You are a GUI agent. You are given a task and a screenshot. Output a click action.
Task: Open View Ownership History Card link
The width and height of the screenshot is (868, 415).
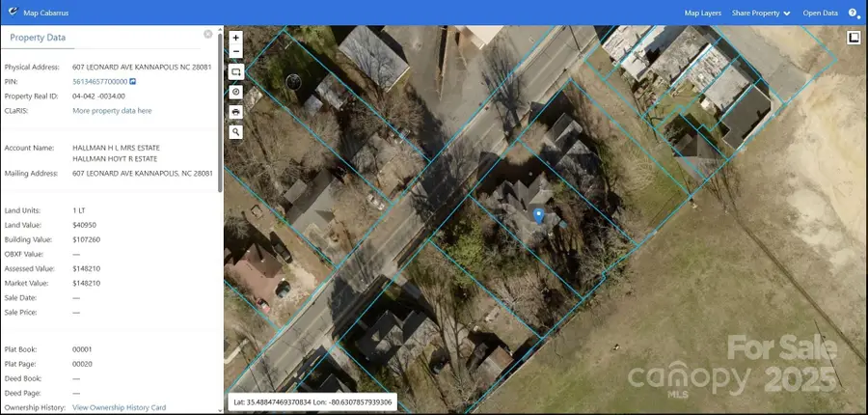coord(119,407)
